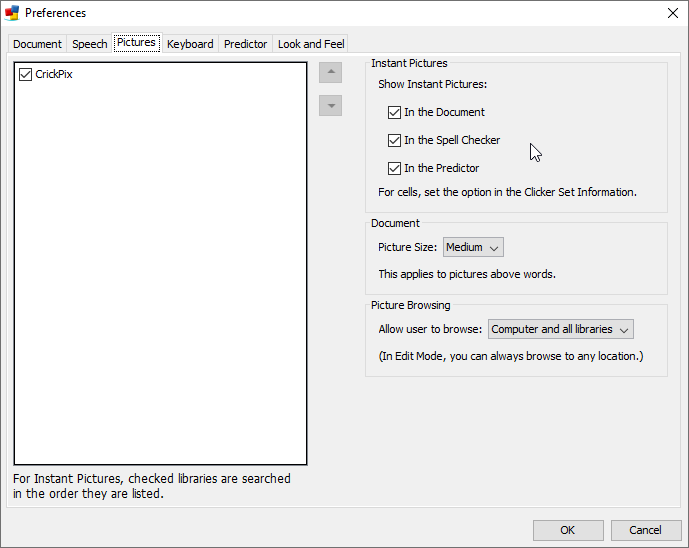
Task: Disable pictures In the Spell Checker
Action: tap(394, 141)
